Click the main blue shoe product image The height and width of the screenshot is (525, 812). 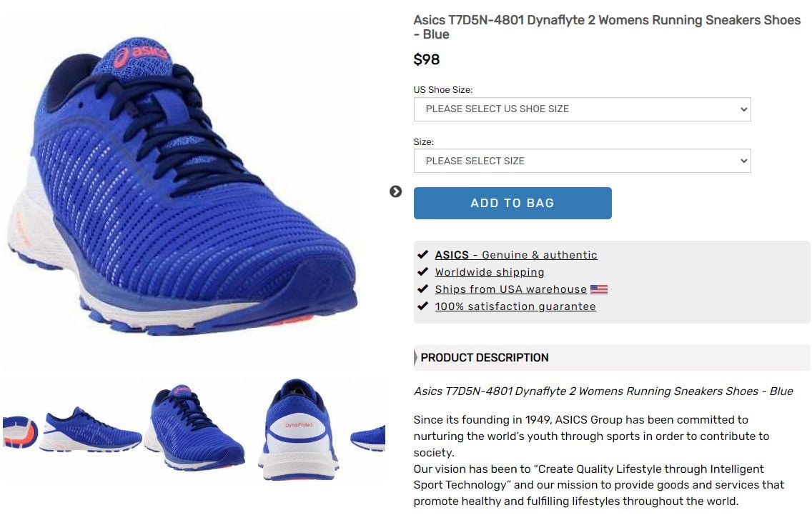point(182,186)
